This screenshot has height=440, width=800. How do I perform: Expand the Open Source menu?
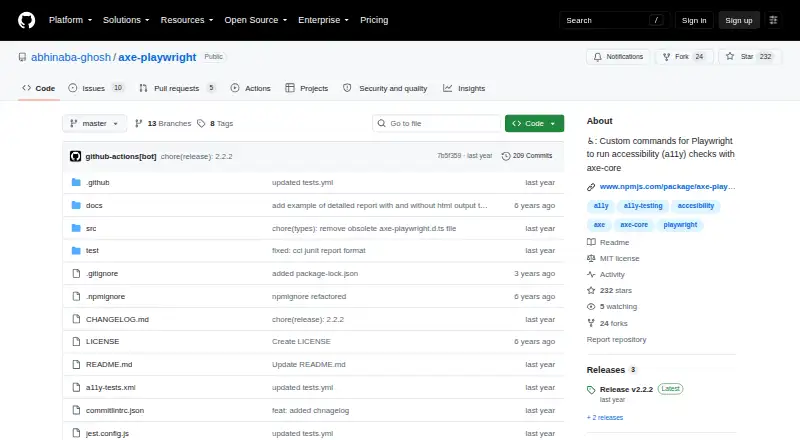256,20
